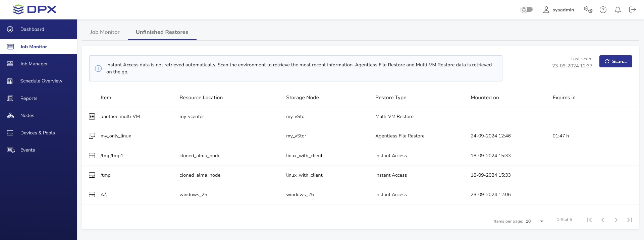Click the Schedule Overview calendar icon
This screenshot has height=240, width=644.
pyautogui.click(x=10, y=81)
